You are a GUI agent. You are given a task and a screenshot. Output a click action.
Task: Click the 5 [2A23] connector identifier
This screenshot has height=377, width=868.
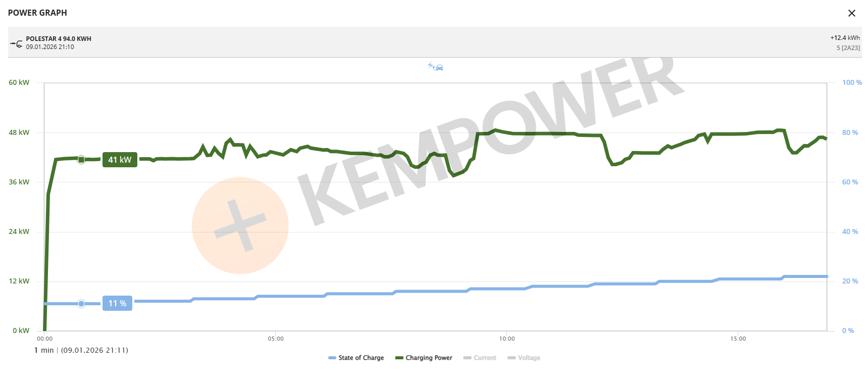click(x=848, y=48)
